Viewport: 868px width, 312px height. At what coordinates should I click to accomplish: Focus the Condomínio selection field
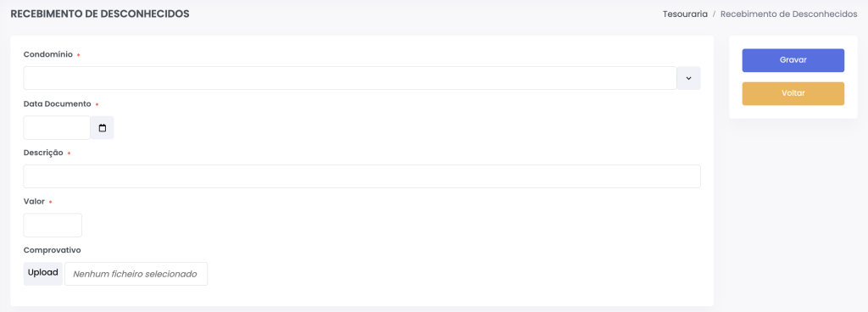click(350, 78)
